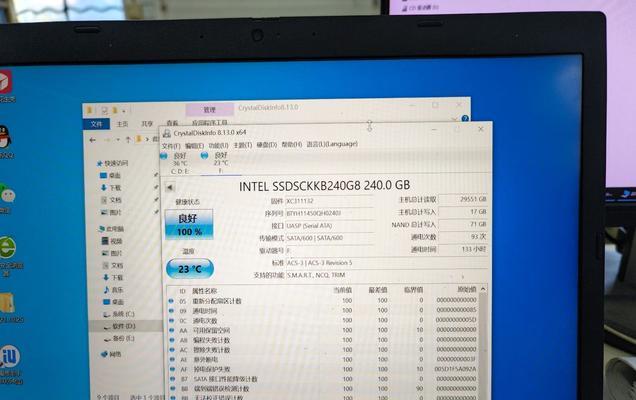Image resolution: width=636 pixels, height=400 pixels.
Task: Click the status dot of attribute AB
Action: coord(172,340)
